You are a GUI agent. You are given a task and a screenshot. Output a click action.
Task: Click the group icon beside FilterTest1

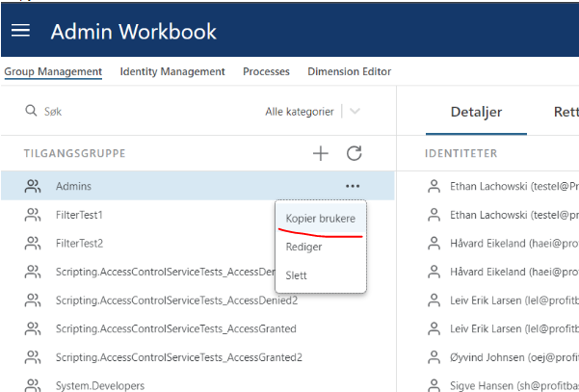(x=34, y=214)
